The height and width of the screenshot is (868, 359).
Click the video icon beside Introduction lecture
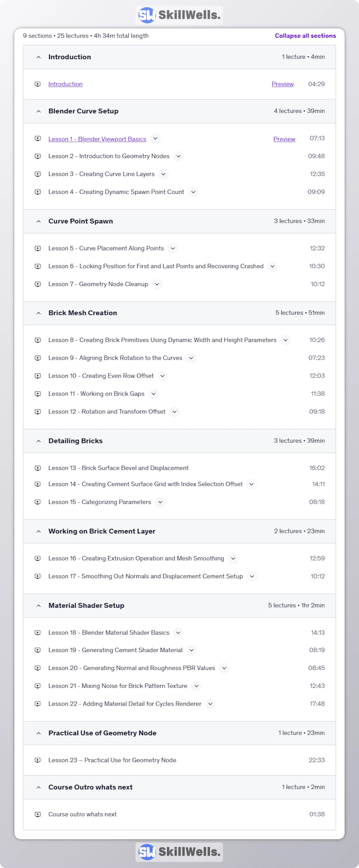(x=37, y=84)
